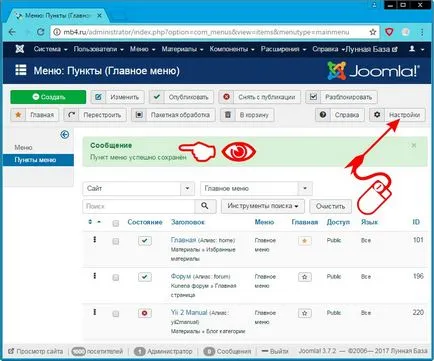Open Настройки options button

pos(397,115)
